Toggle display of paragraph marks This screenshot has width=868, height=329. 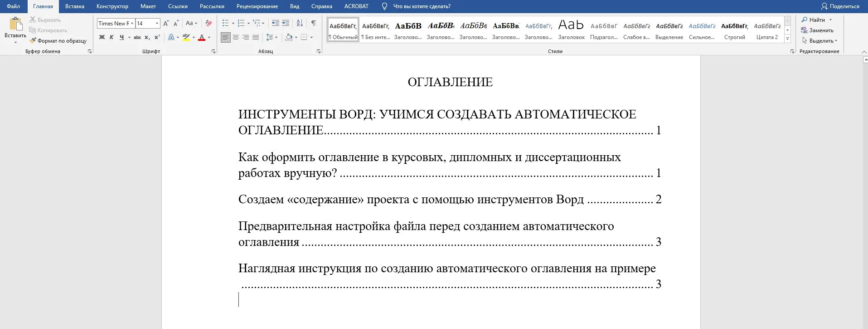pos(313,23)
